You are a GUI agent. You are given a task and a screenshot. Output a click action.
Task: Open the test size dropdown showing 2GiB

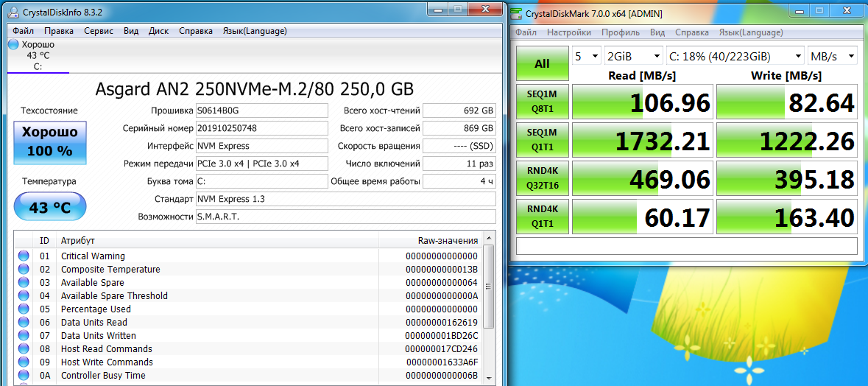(634, 56)
